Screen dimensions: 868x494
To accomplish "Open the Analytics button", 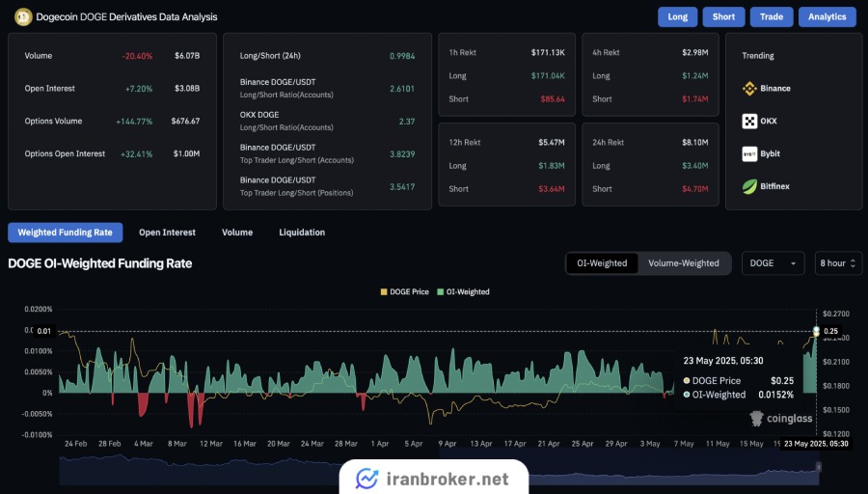I will pos(827,16).
